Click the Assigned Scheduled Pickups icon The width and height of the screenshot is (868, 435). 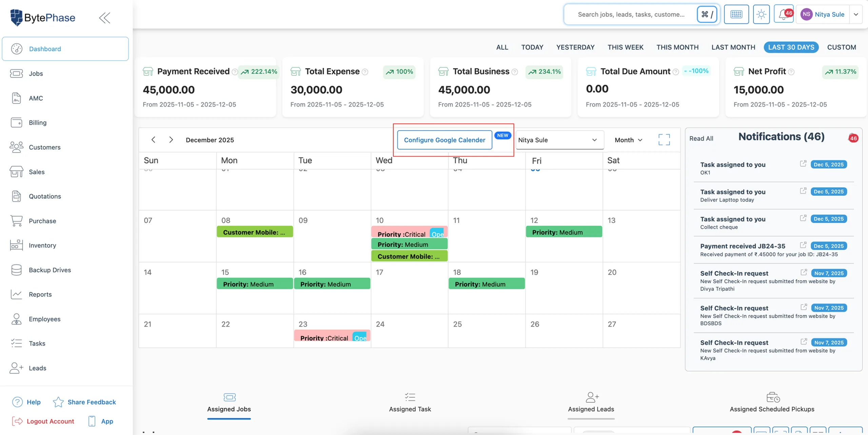(x=772, y=397)
